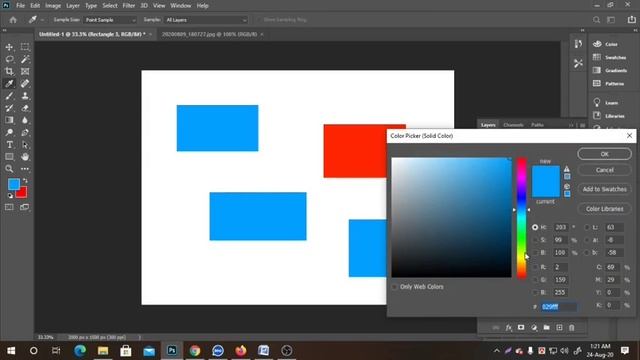The image size is (640, 360).
Task: Select the Eyedropper tool in toolbox
Action: pyautogui.click(x=9, y=84)
